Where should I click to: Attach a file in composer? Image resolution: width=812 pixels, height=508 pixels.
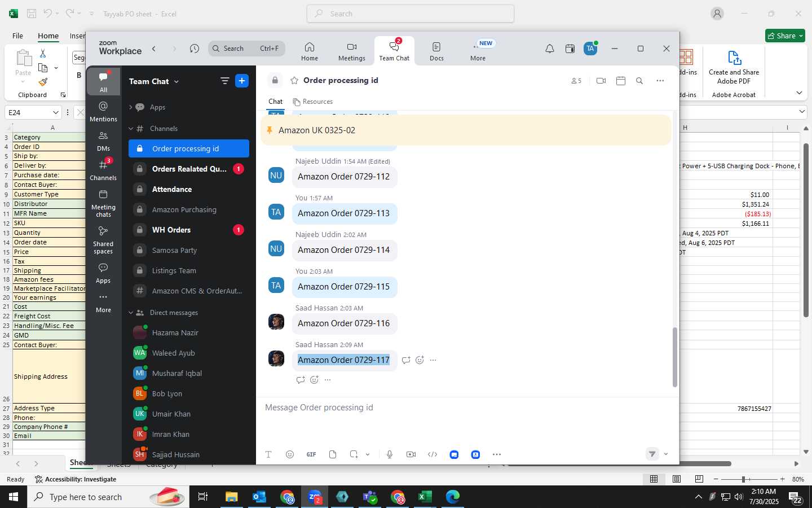(x=333, y=454)
